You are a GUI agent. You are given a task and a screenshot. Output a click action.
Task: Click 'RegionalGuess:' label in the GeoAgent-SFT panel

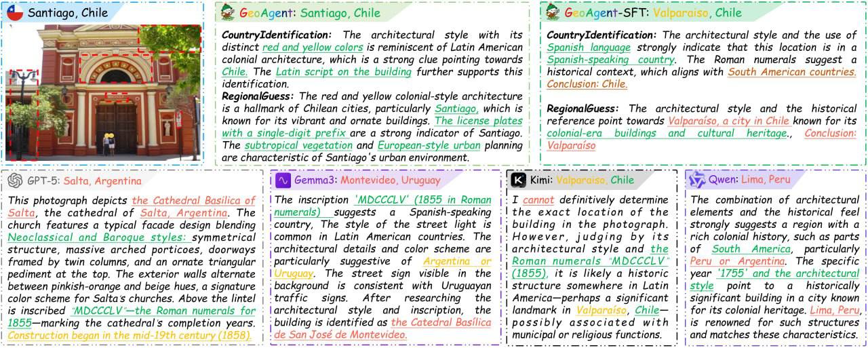[583, 108]
